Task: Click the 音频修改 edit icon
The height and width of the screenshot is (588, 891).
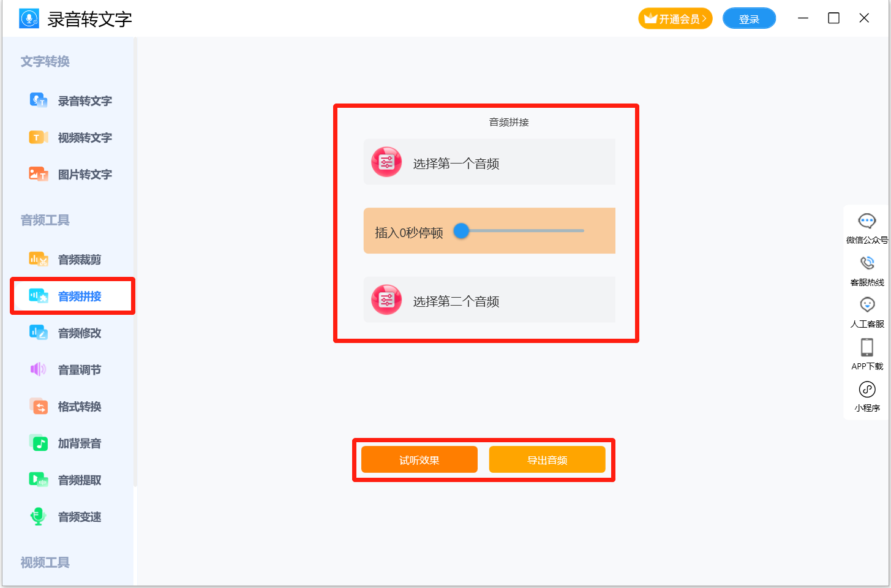Action: [39, 333]
